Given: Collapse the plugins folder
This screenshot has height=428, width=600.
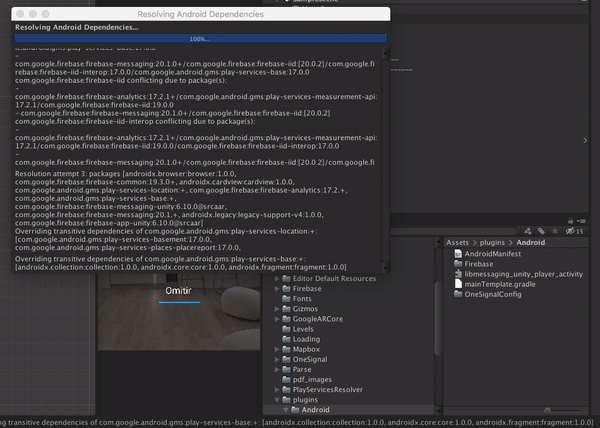Looking at the screenshot, I should [x=277, y=400].
